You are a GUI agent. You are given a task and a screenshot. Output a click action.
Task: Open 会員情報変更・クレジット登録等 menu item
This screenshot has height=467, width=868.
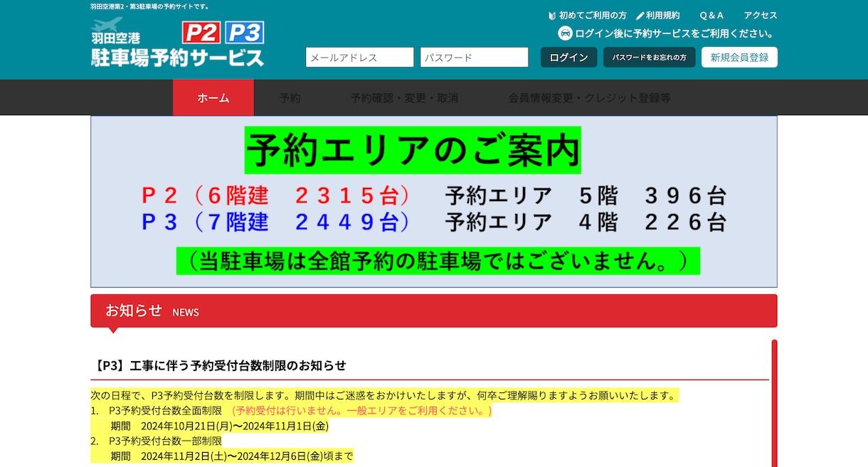[589, 98]
